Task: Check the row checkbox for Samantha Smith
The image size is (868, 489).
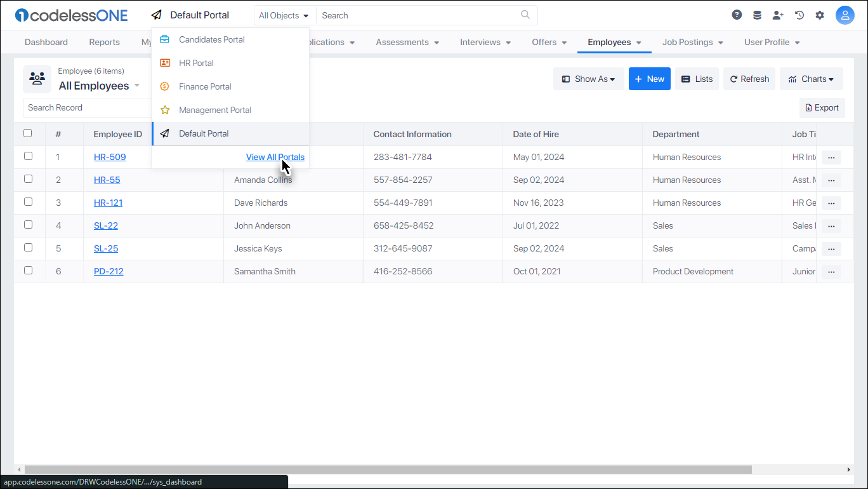Action: coord(28,270)
